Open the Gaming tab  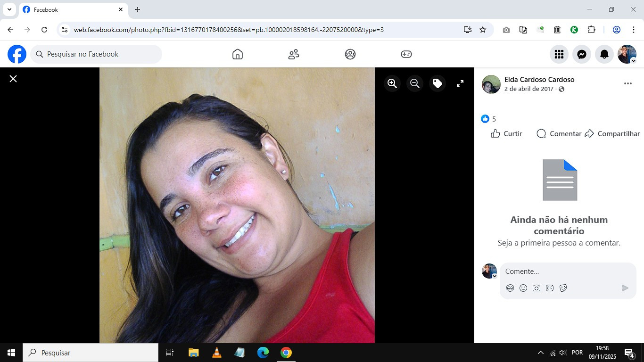(406, 54)
